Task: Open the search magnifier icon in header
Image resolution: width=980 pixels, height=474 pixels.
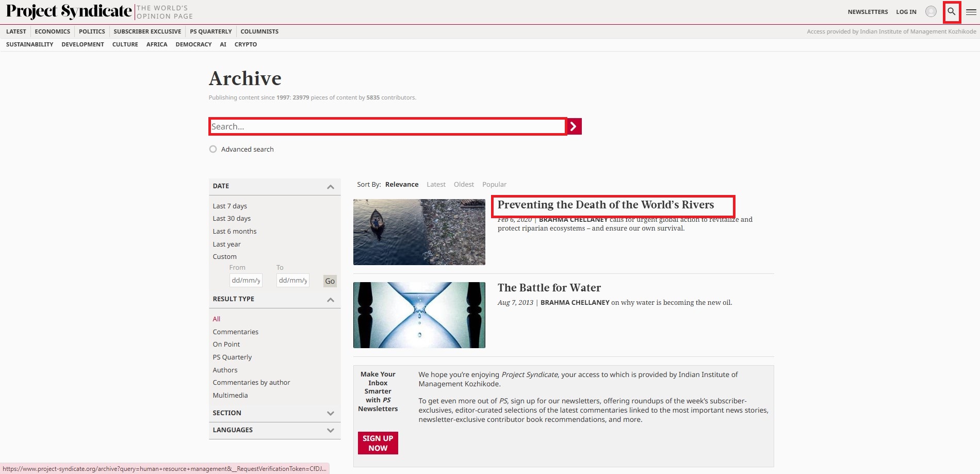Action: click(x=952, y=11)
